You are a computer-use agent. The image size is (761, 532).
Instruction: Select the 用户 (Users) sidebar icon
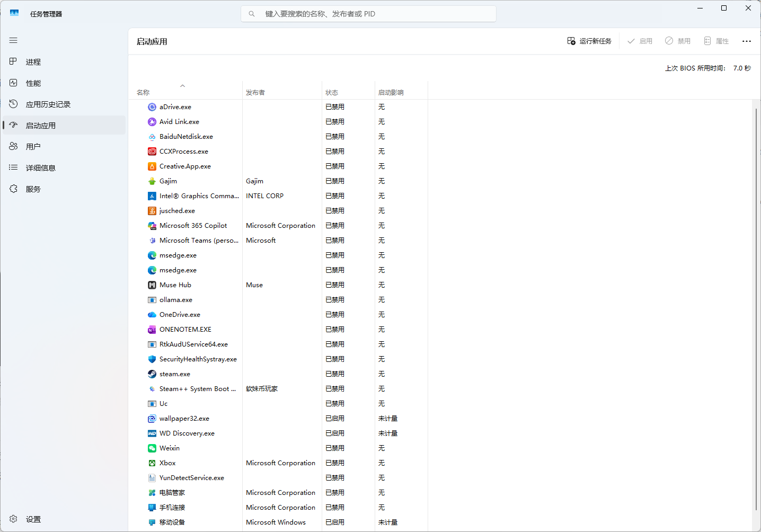[x=14, y=146]
